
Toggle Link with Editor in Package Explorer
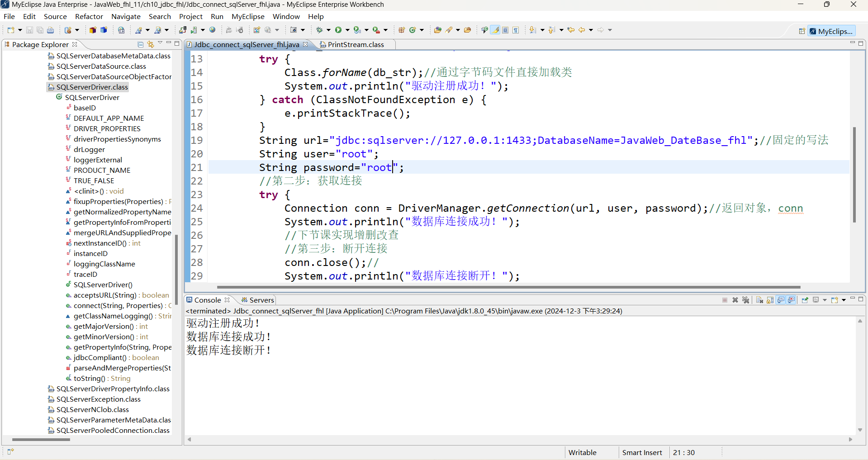[x=151, y=44]
